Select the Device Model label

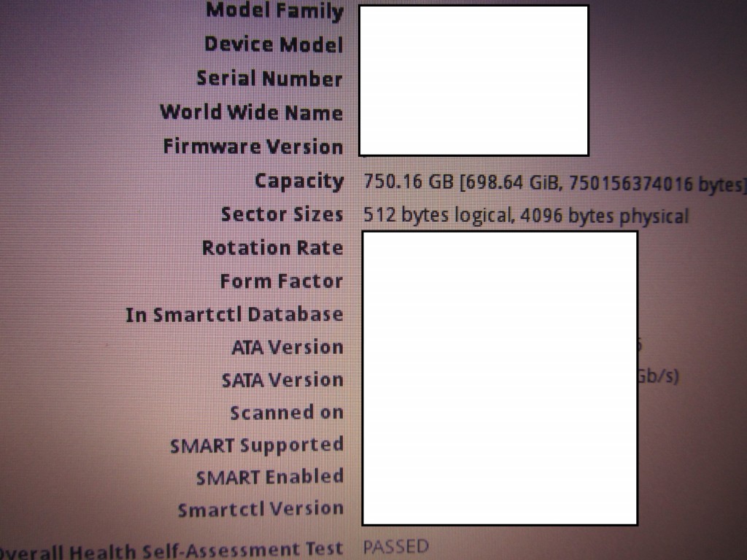(274, 44)
